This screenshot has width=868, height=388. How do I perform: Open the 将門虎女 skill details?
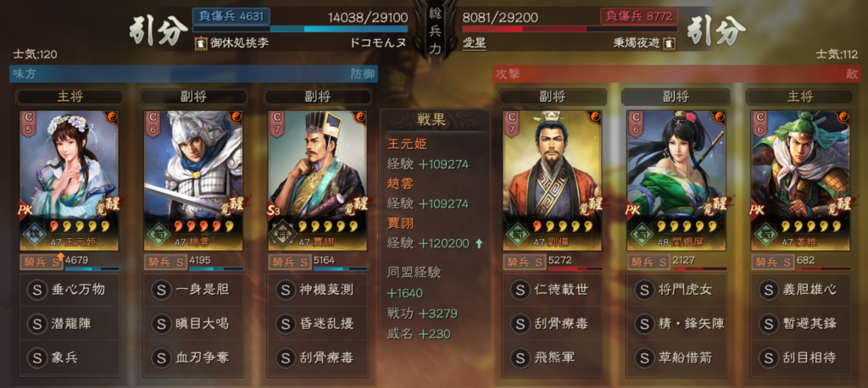676,290
